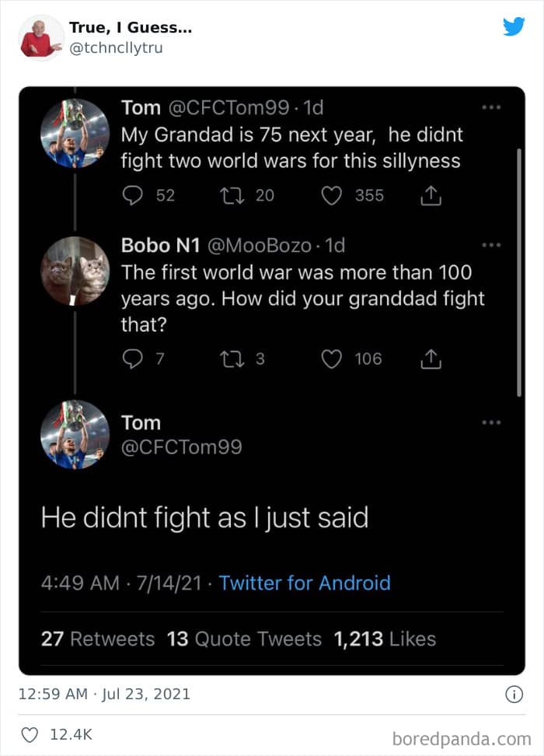The height and width of the screenshot is (756, 544).
Task: Click the tweet info icon
Action: 514,695
